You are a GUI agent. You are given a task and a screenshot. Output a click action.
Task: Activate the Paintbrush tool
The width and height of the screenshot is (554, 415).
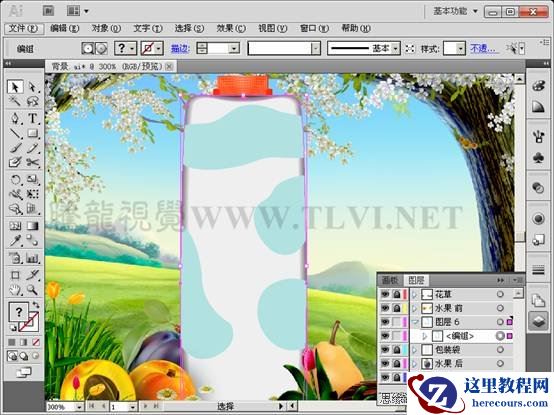[x=15, y=148]
